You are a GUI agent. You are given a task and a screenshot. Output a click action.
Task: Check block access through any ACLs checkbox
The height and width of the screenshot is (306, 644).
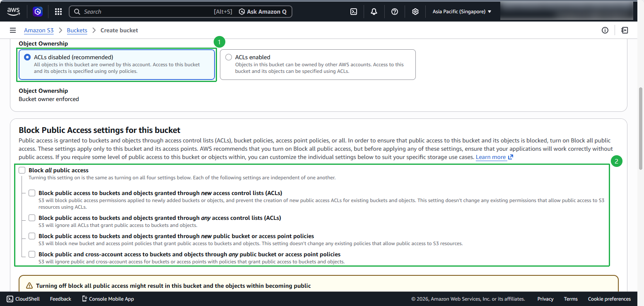click(x=32, y=218)
